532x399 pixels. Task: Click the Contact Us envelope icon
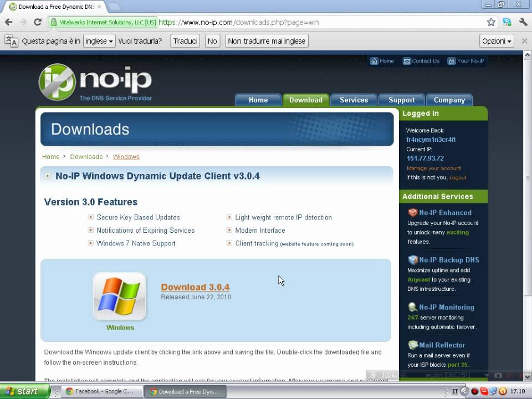pyautogui.click(x=406, y=61)
